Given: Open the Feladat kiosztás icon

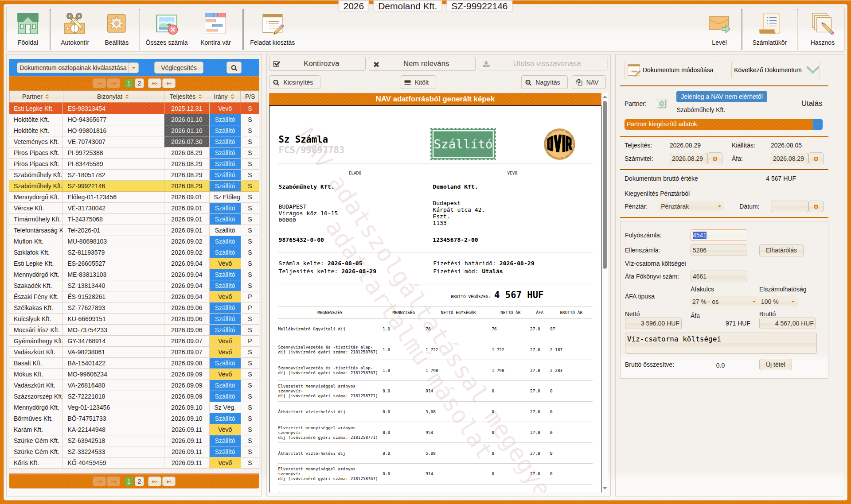Looking at the screenshot, I should (272, 24).
